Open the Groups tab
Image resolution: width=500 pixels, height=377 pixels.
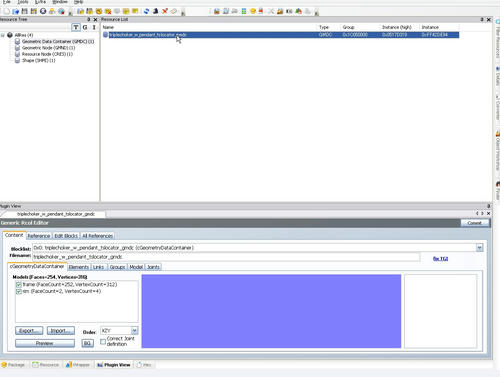click(x=117, y=267)
